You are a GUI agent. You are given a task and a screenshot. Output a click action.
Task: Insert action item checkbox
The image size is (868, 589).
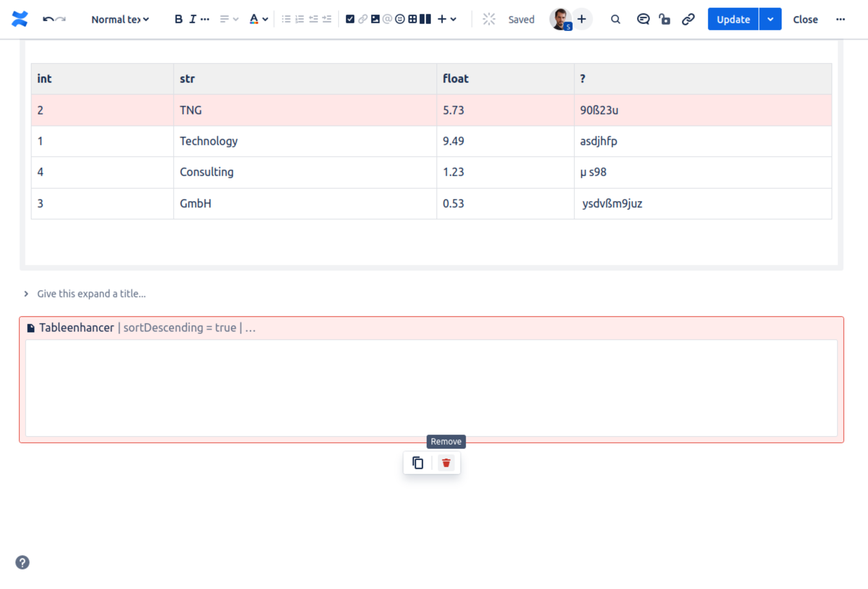point(350,19)
